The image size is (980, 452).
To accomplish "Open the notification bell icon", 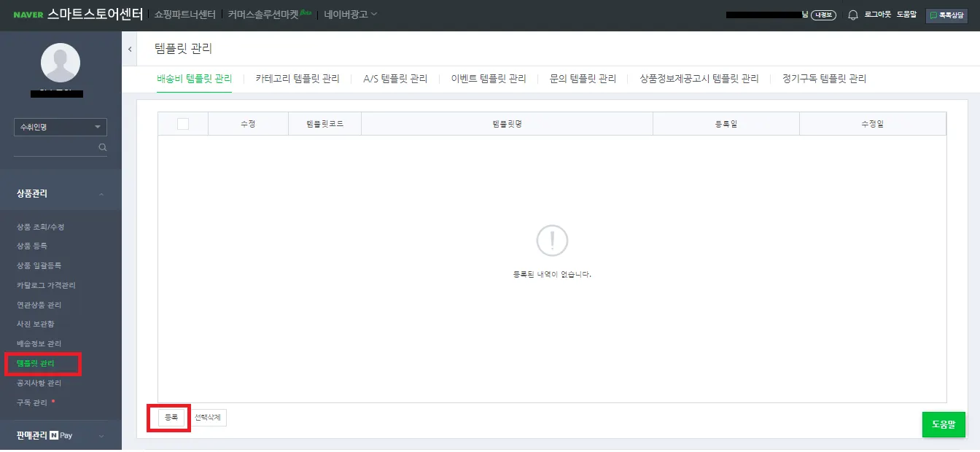I will coord(852,15).
